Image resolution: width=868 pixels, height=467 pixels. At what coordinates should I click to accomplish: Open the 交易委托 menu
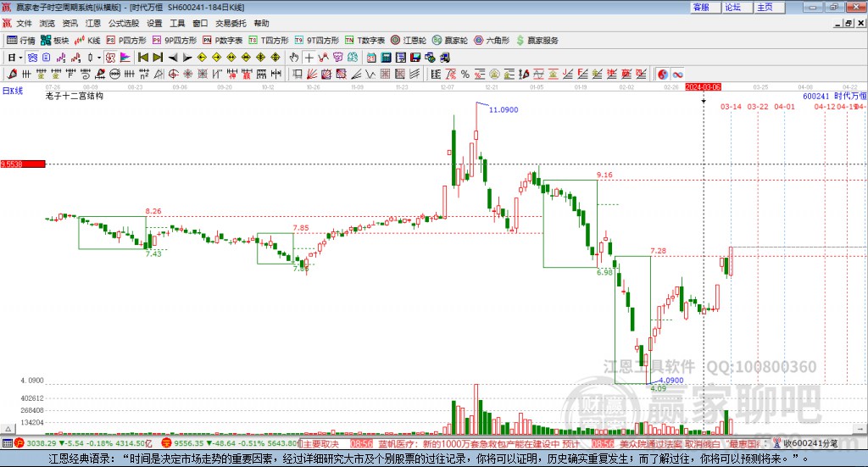[231, 23]
